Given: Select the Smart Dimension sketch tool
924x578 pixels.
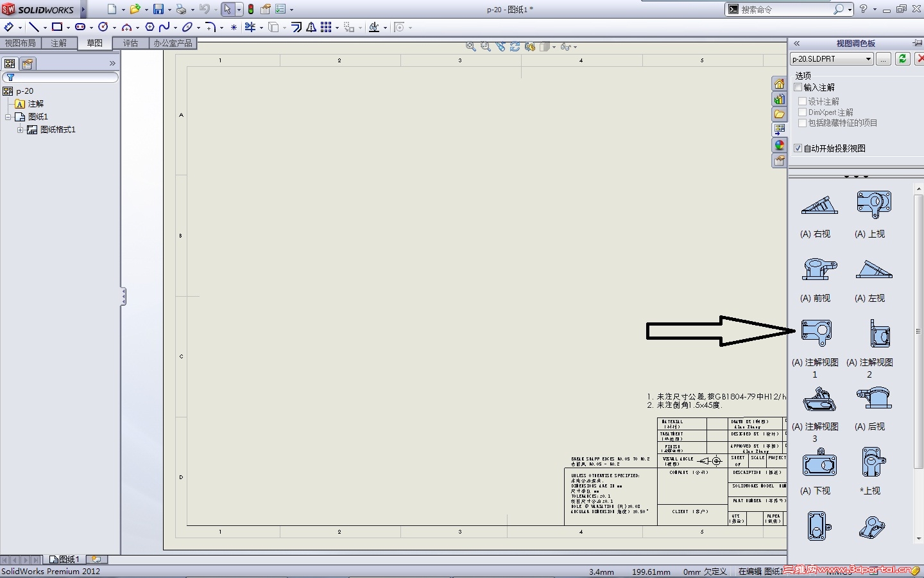Looking at the screenshot, I should click(9, 27).
